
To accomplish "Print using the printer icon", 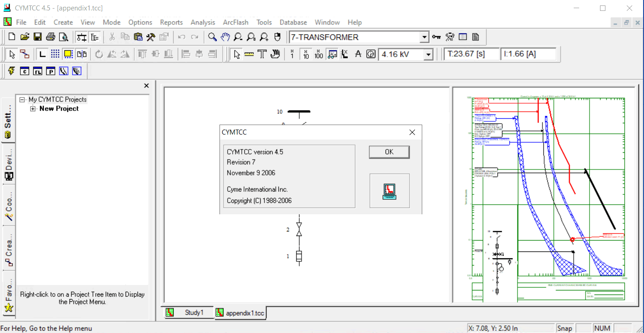I will [x=50, y=37].
